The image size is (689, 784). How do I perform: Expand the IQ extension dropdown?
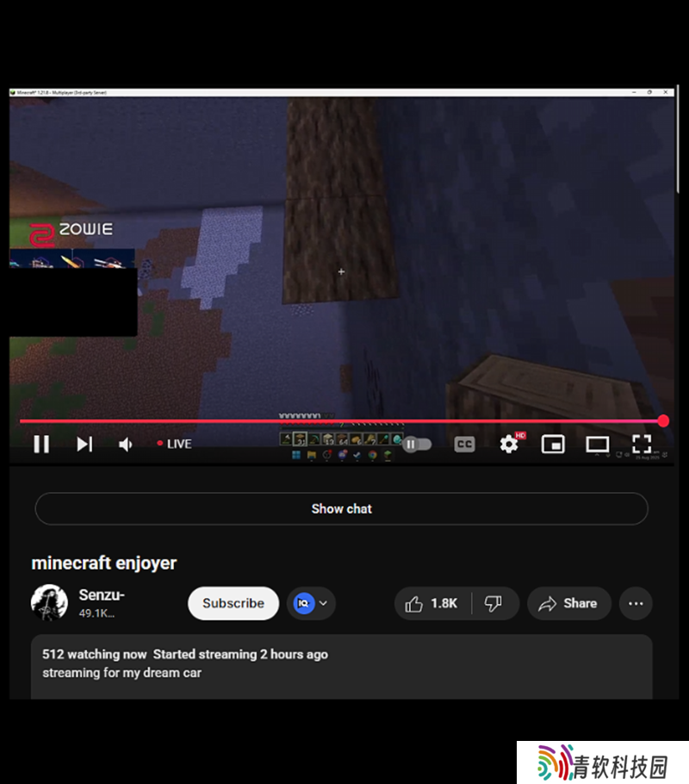(312, 603)
